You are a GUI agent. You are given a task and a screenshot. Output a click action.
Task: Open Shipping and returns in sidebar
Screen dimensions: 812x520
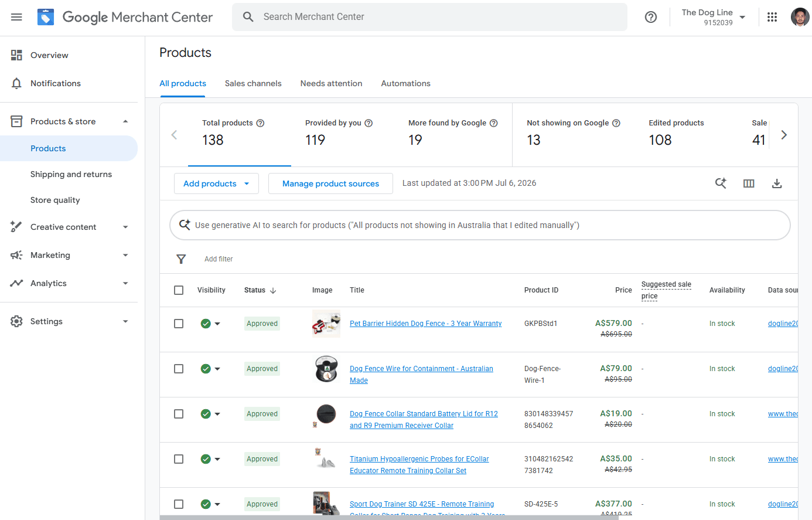click(71, 174)
